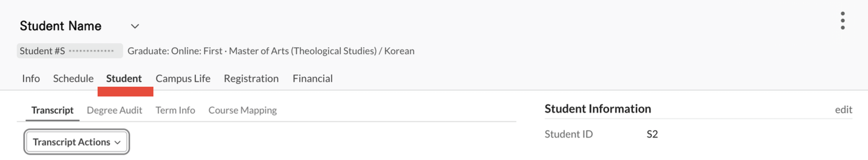Switch to the Course Mapping sub-tab
The image size is (868, 160).
tap(242, 110)
